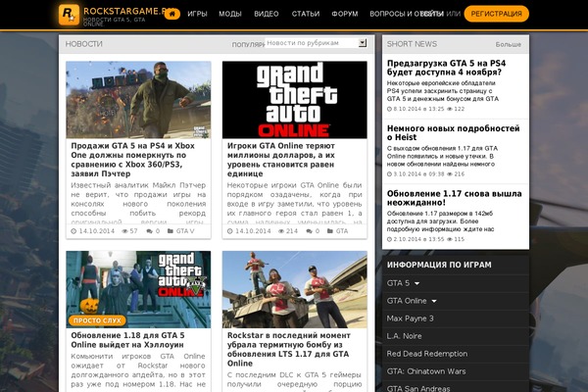Click the clock icon beside 3.10.2014
This screenshot has width=588, height=392.
coord(389,174)
